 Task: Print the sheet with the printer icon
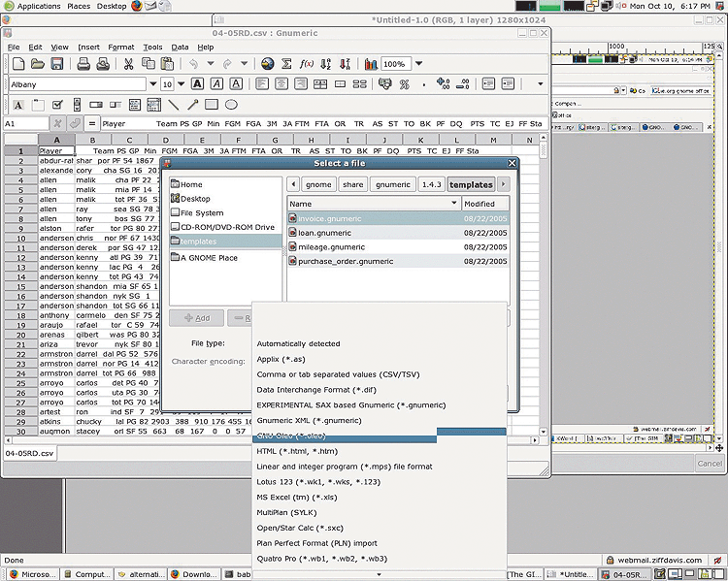pos(83,64)
